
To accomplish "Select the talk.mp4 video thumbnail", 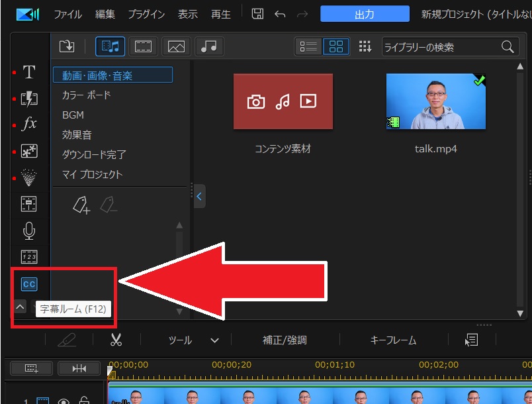I will click(x=436, y=101).
